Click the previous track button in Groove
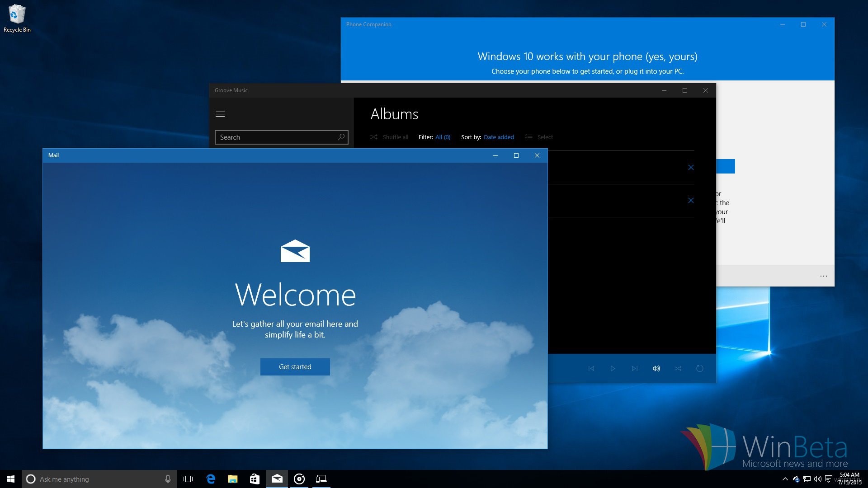The width and height of the screenshot is (868, 488). pyautogui.click(x=591, y=368)
